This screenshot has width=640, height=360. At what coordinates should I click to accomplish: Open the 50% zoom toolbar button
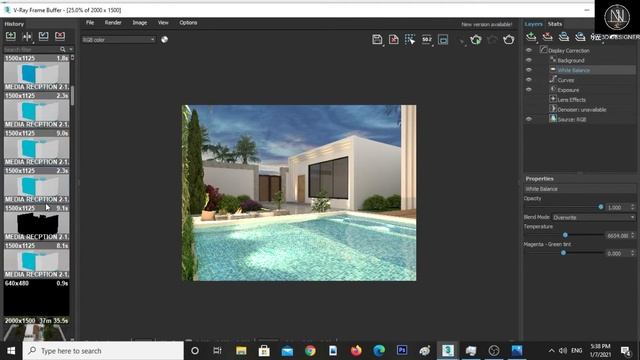click(427, 40)
